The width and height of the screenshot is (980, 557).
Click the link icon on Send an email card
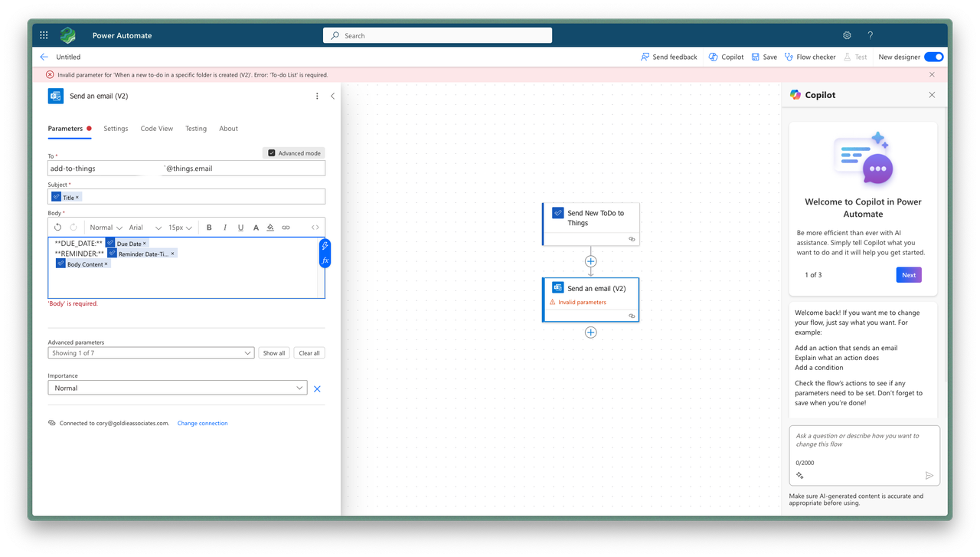(632, 316)
